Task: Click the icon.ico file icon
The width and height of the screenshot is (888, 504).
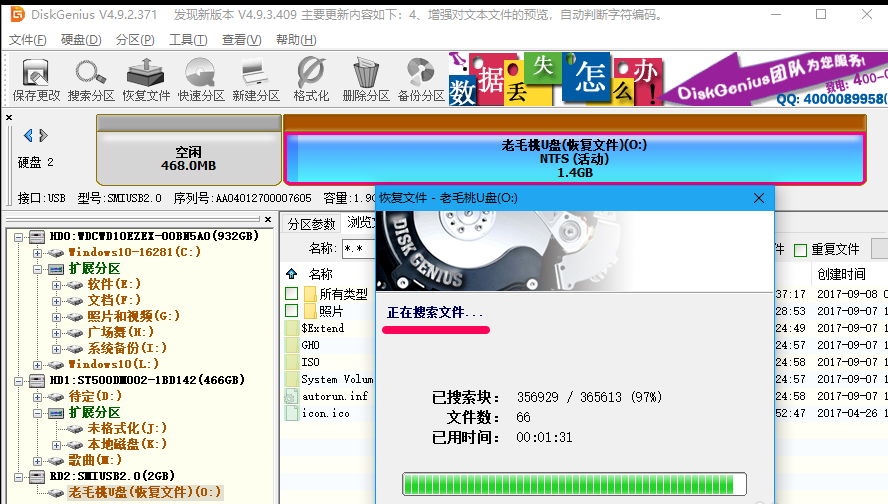Action: [291, 413]
